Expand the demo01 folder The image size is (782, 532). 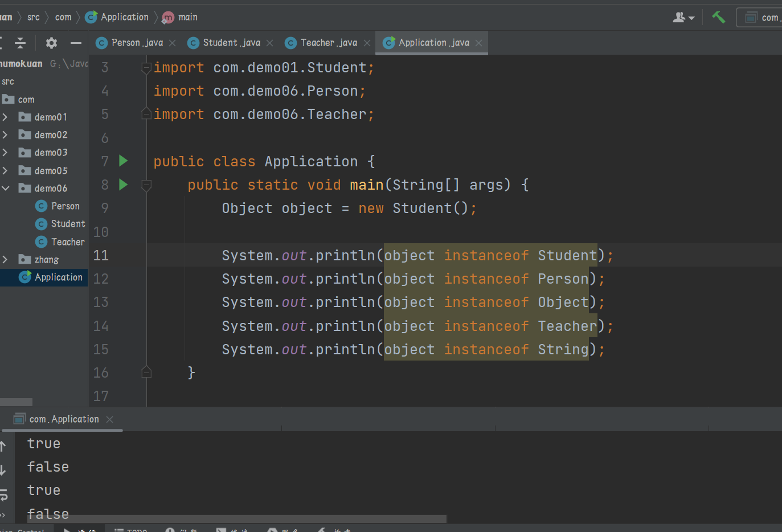(5, 117)
